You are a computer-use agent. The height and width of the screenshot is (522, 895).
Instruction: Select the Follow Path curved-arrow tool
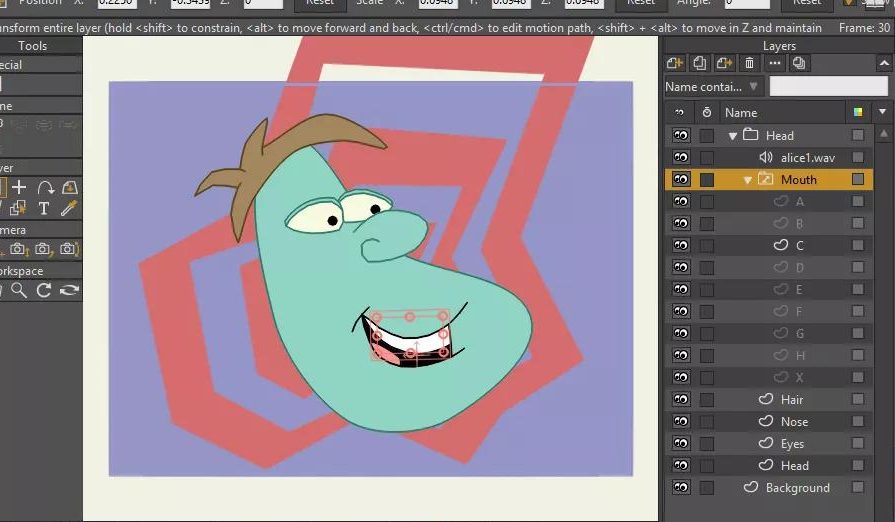(x=45, y=187)
